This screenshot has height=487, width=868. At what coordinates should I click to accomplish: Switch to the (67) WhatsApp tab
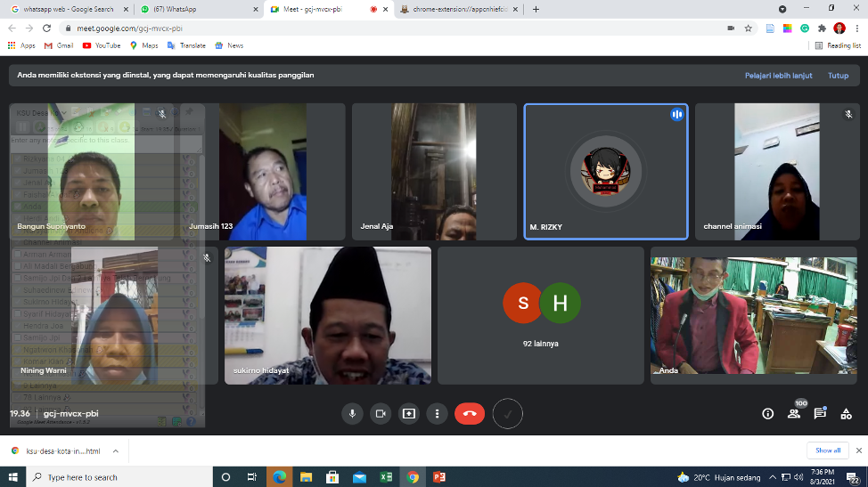[200, 10]
